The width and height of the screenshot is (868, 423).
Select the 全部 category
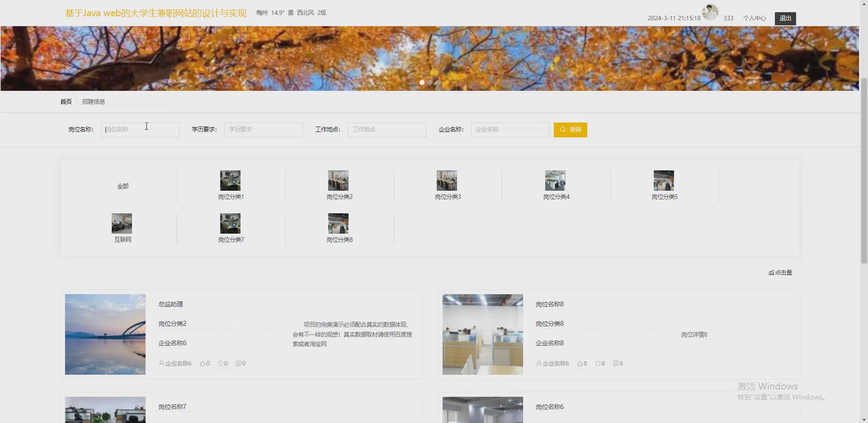coord(123,186)
